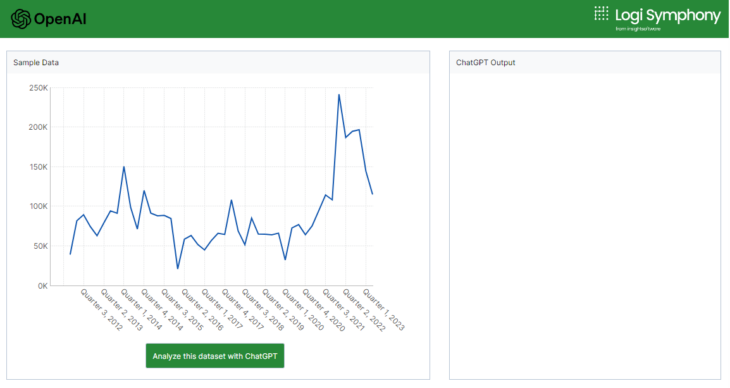Click the Quarter 2, 2013 axis label
730x388 pixels.
[x=122, y=310]
